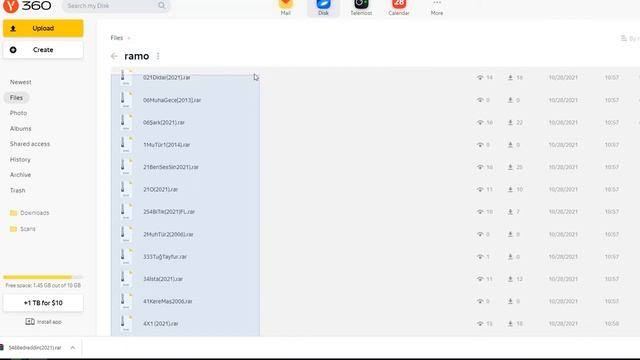Open Albums section in sidebar
The height and width of the screenshot is (360, 640).
click(20, 129)
